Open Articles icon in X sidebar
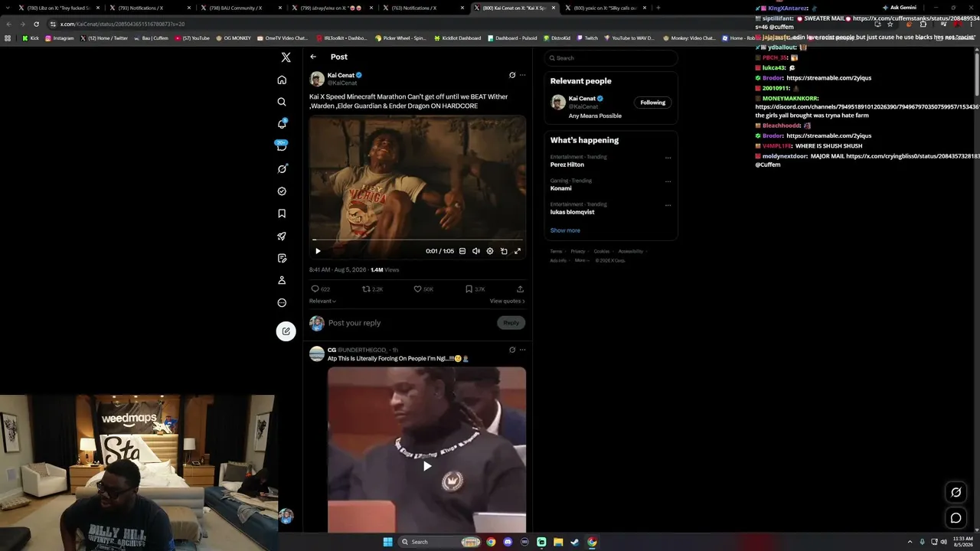Screen dimensions: 980x551 (282, 258)
